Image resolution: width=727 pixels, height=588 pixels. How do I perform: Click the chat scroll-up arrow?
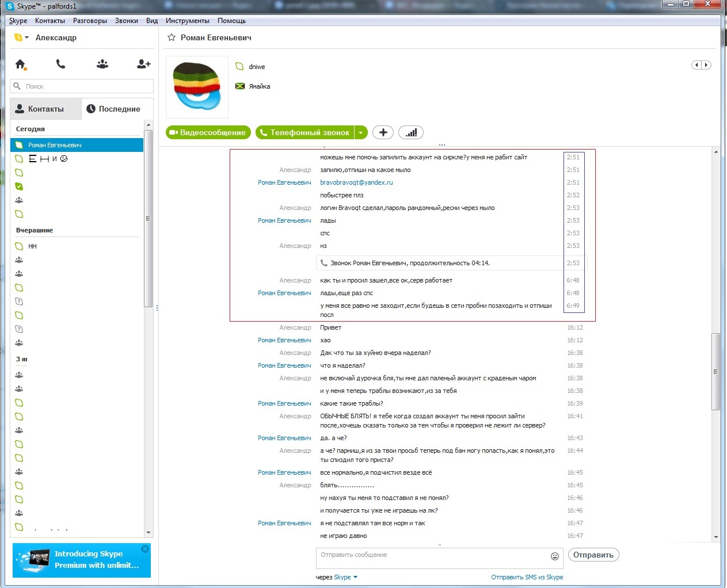coord(716,152)
